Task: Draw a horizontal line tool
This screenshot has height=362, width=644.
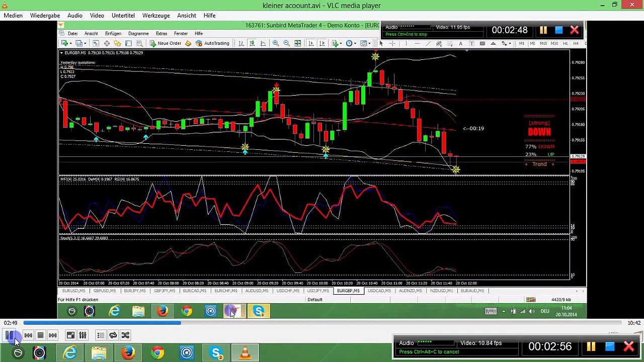Action: tap(417, 43)
